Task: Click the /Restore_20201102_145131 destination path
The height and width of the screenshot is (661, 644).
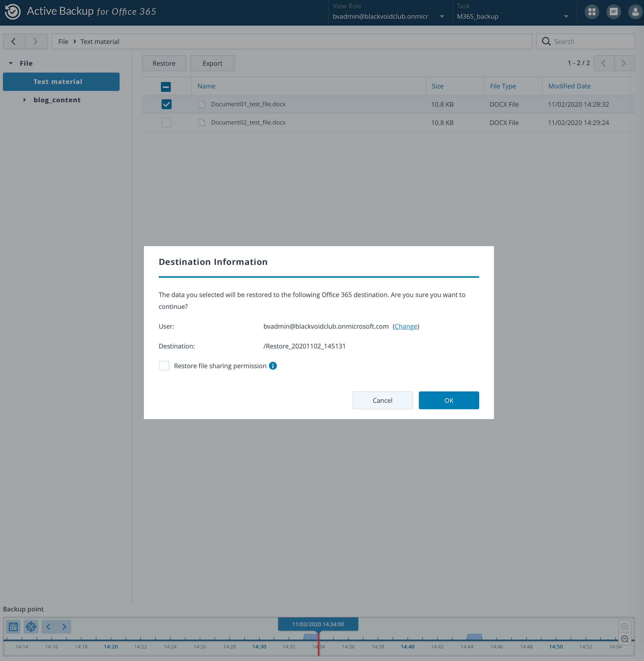Action: click(304, 346)
